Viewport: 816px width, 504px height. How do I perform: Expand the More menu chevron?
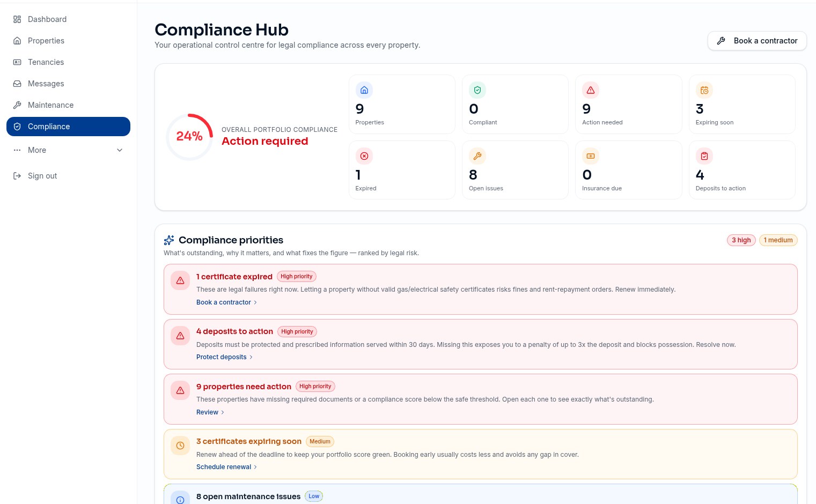(x=120, y=150)
